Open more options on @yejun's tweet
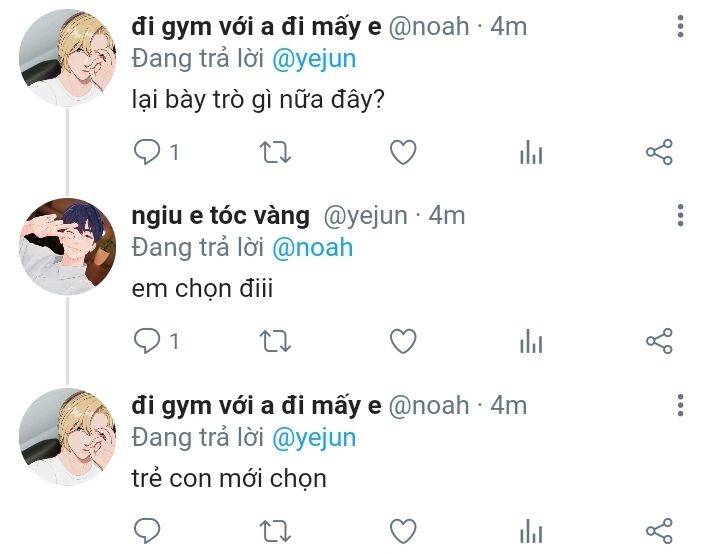719x554 pixels. point(680,215)
